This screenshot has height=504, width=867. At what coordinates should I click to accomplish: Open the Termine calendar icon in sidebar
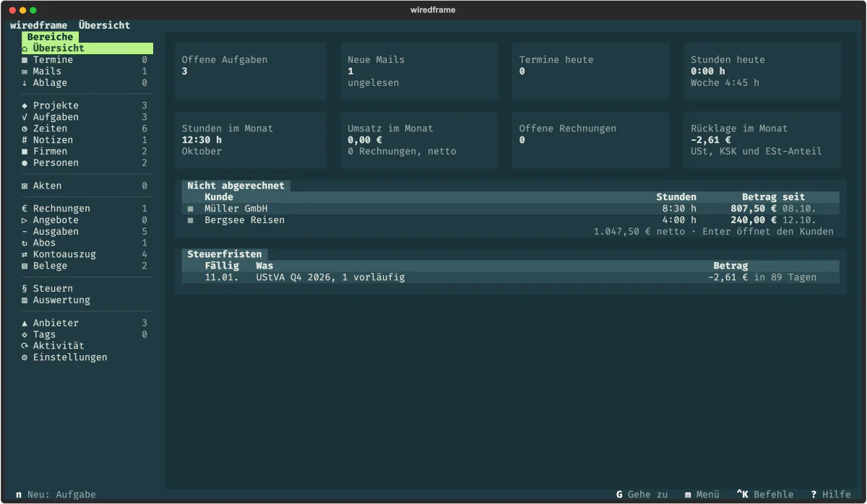coord(25,60)
